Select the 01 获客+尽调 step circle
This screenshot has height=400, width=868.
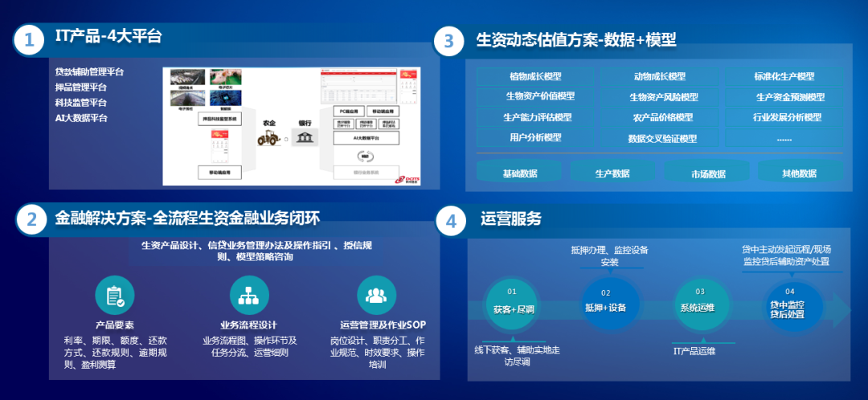pos(514,301)
